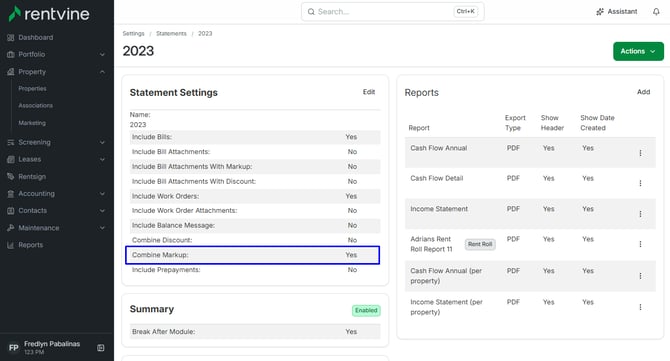
Task: Click the Settings breadcrumb link
Action: pos(133,33)
